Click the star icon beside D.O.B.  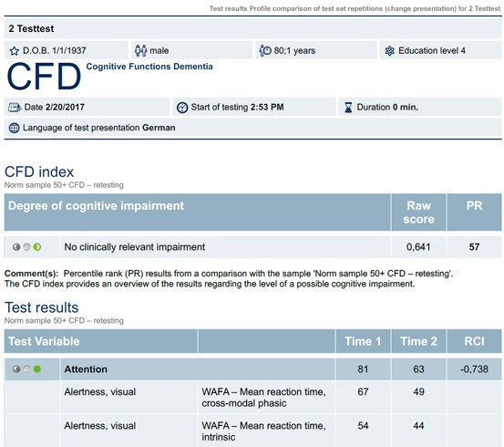coord(15,51)
